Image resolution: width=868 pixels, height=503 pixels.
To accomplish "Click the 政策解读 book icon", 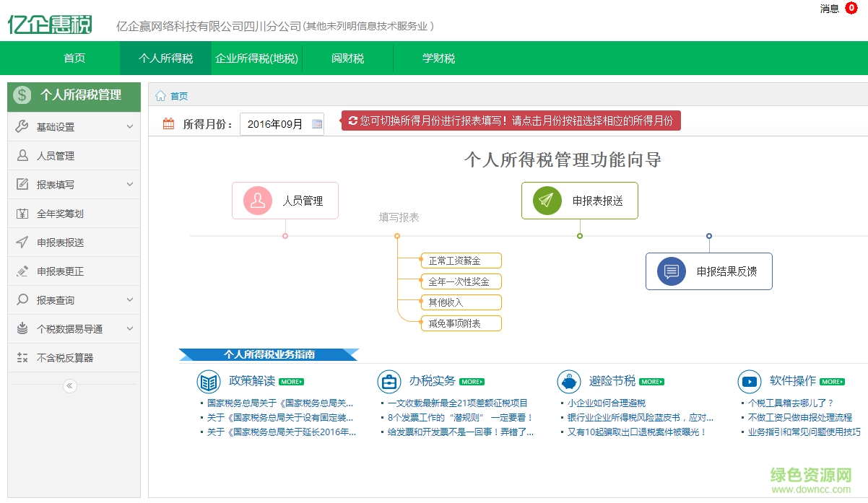I will 209,381.
